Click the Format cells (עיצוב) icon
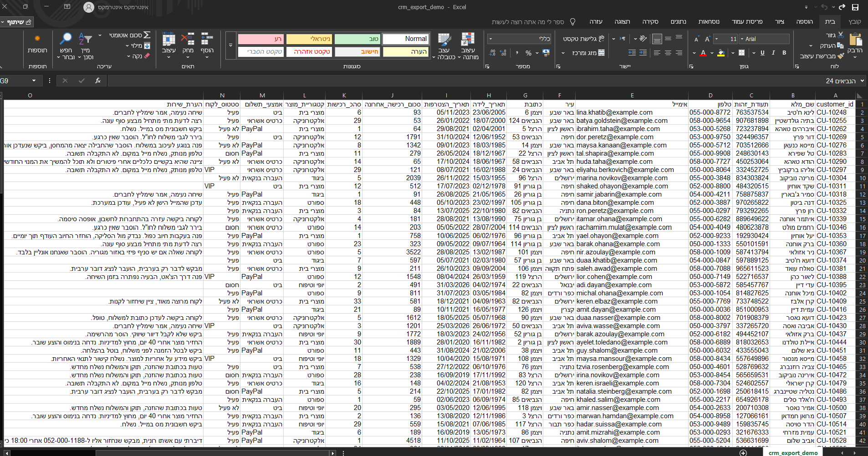Image resolution: width=868 pixels, height=456 pixels. pyautogui.click(x=169, y=39)
